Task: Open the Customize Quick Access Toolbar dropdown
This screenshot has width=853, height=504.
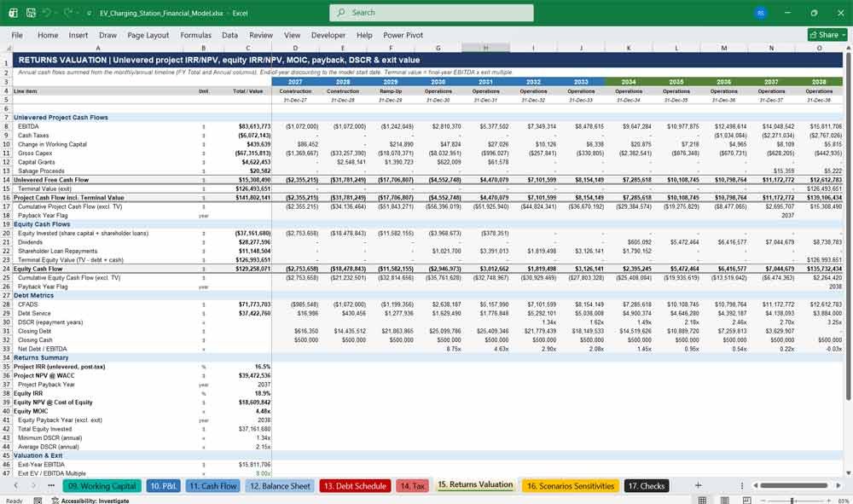Action: 90,13
